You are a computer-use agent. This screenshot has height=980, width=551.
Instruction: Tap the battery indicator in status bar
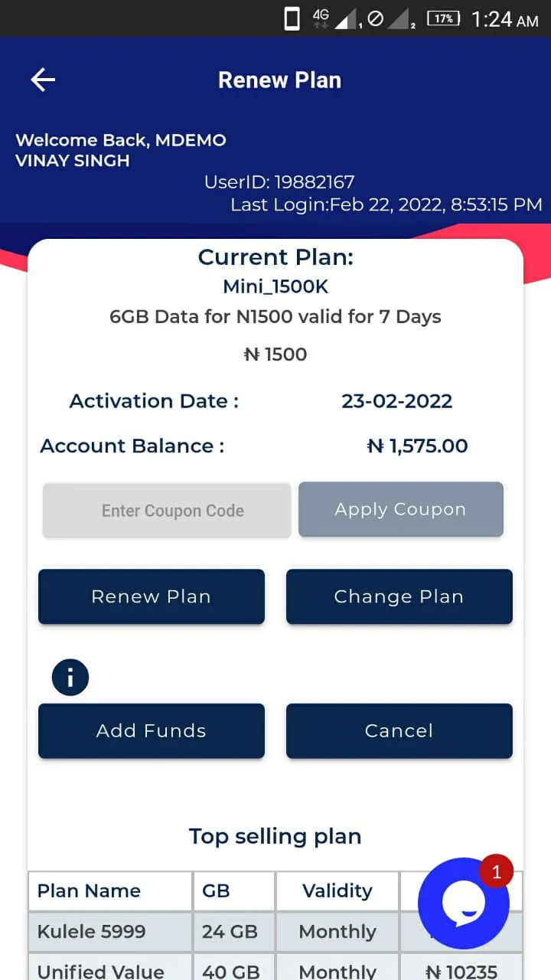pyautogui.click(x=443, y=18)
